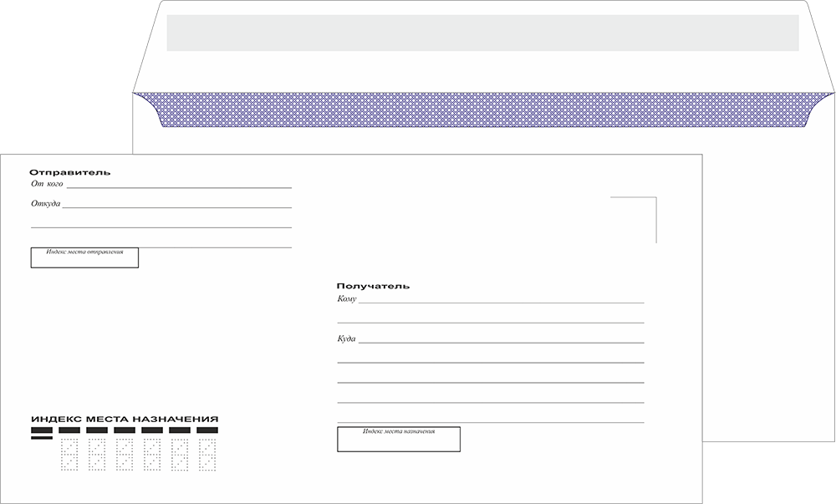Click the third dotted postal code digit cell
The width and height of the screenshot is (836, 504).
[x=125, y=455]
